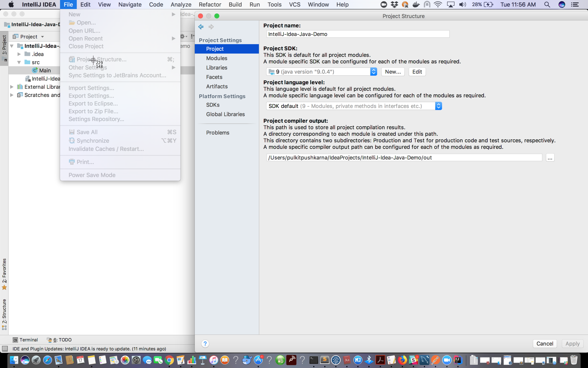Select Project in Project Settings

(x=227, y=49)
